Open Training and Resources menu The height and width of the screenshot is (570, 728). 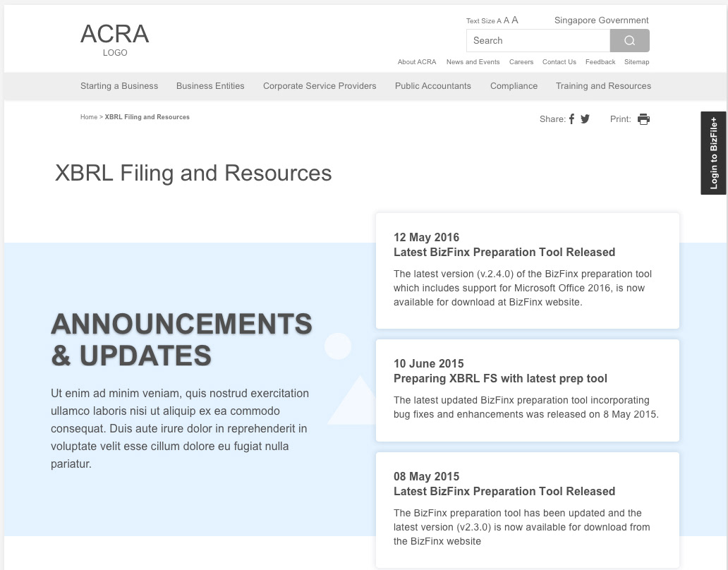click(604, 86)
